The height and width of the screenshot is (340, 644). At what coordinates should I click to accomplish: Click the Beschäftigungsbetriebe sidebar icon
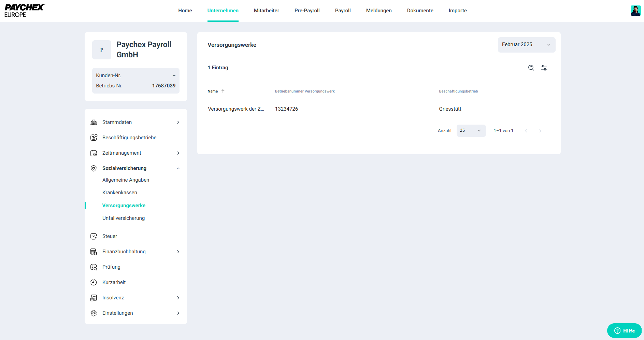pyautogui.click(x=94, y=138)
